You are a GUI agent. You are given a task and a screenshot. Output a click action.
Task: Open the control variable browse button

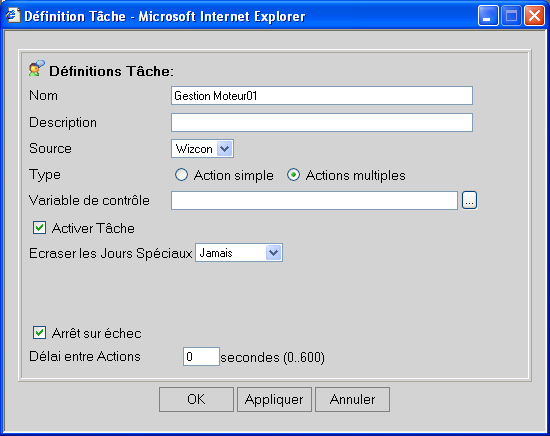[469, 200]
